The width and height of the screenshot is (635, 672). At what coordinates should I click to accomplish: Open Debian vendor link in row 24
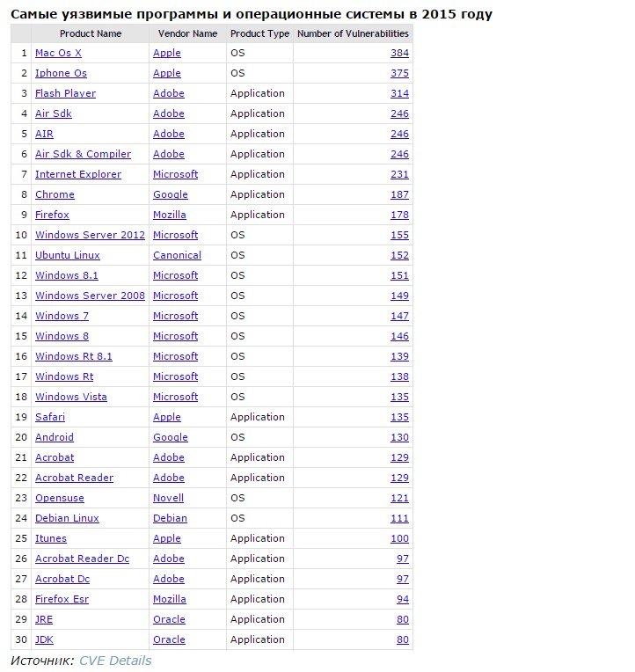click(170, 518)
